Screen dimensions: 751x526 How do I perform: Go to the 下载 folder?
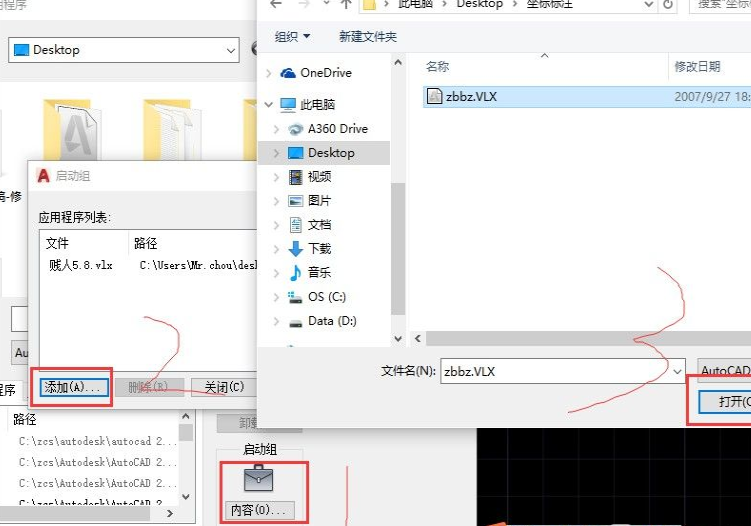(319, 249)
